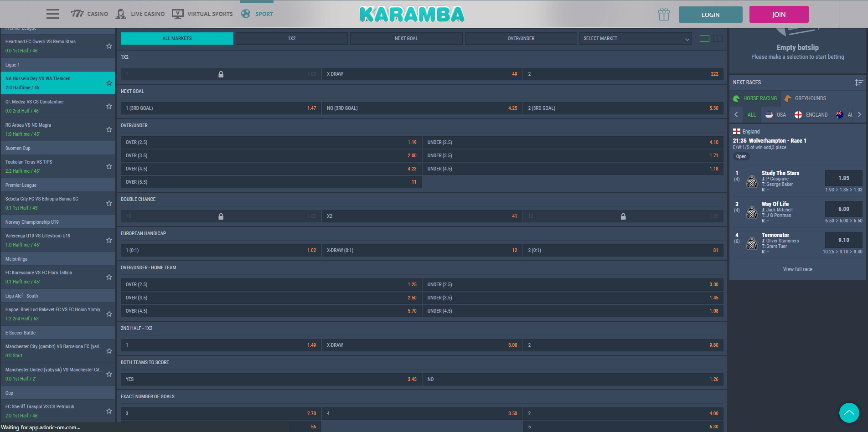868x432 pixels.
Task: Collapse the Both Teams To Score header
Action: point(422,362)
